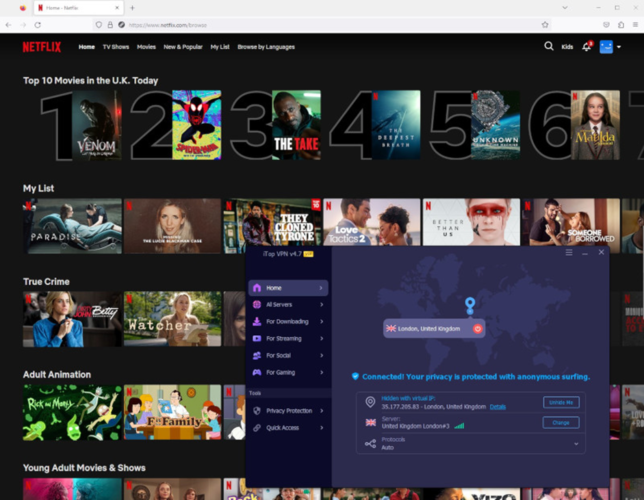Open Quick Access tool
The height and width of the screenshot is (500, 644).
[x=288, y=428]
